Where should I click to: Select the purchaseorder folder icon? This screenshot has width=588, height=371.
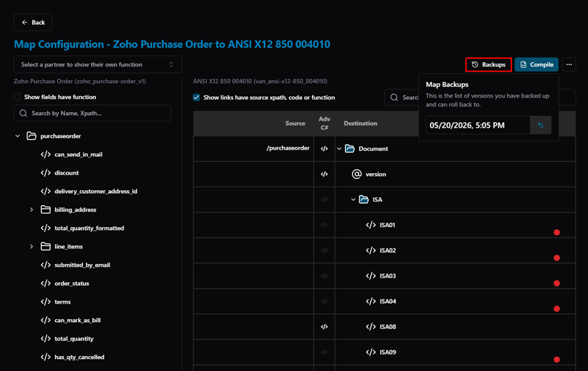[x=31, y=136]
